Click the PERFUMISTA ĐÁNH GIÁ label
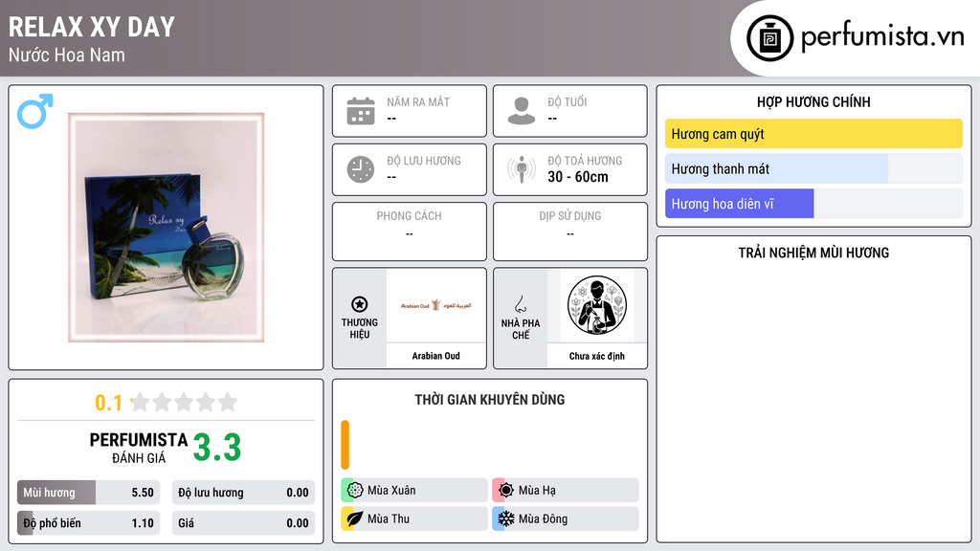The width and height of the screenshot is (980, 551). [139, 448]
